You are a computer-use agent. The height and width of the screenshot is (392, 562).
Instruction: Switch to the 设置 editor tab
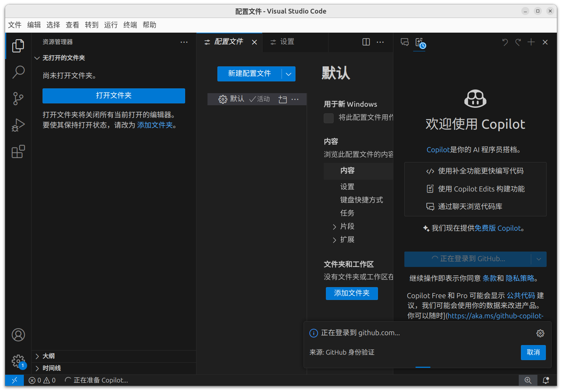(287, 42)
